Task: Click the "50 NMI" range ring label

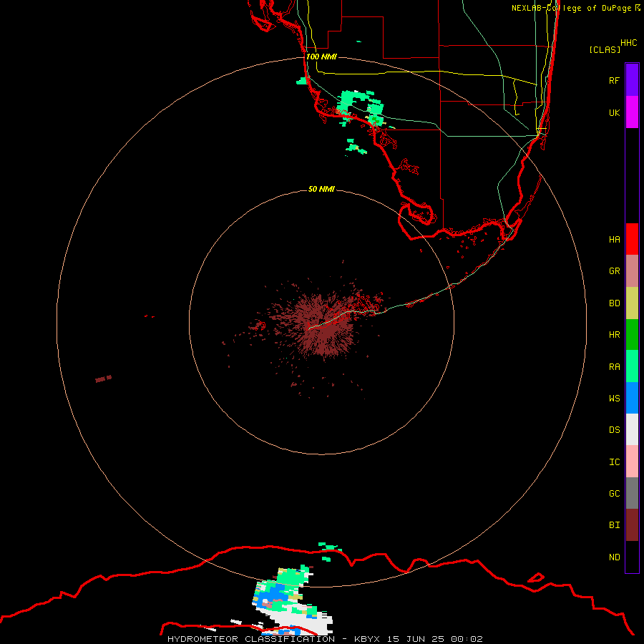Action: [321, 189]
